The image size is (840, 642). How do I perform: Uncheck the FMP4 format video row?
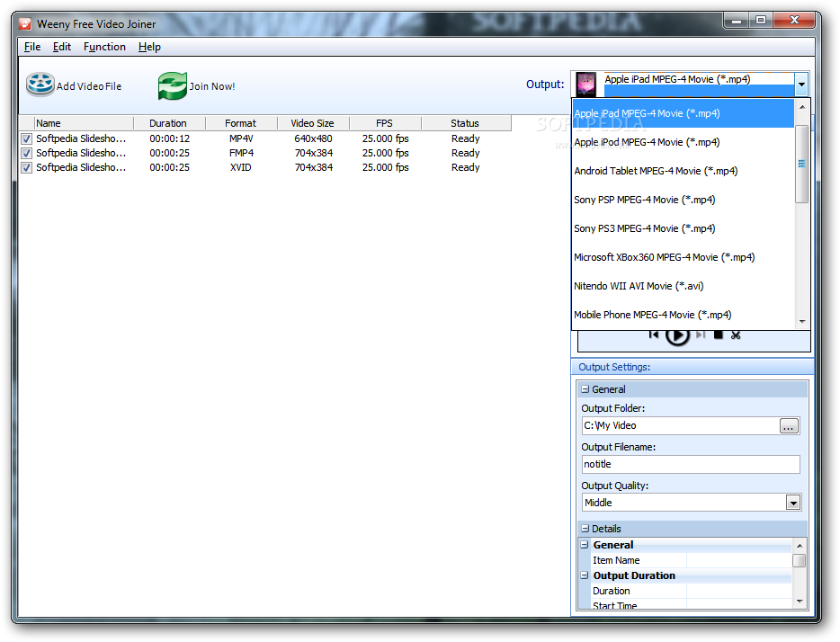[x=26, y=153]
